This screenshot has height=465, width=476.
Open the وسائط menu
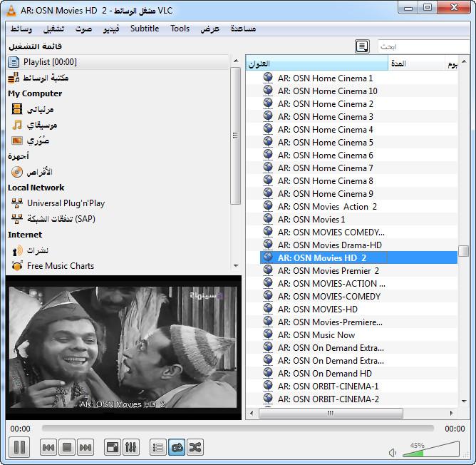[x=21, y=29]
